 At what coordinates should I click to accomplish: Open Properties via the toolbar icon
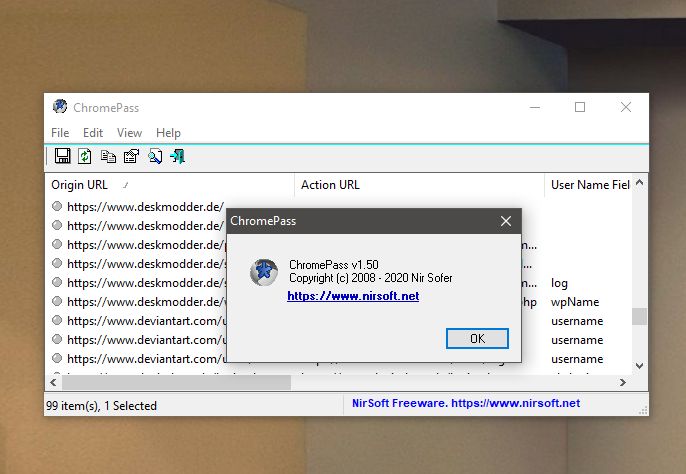tap(131, 156)
